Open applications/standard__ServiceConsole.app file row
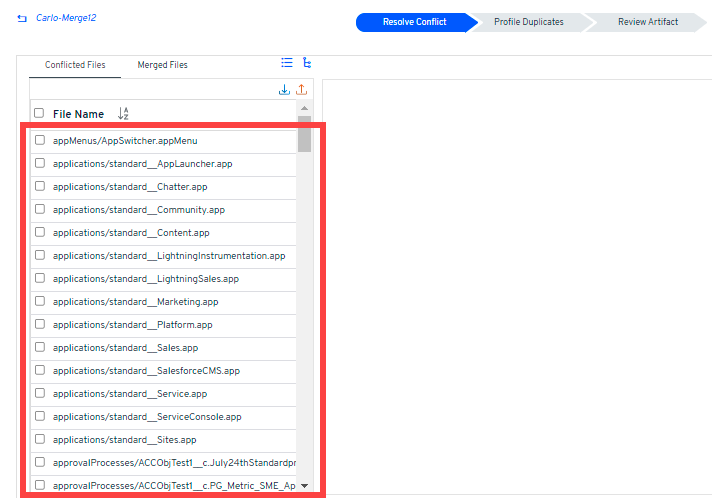 147,417
